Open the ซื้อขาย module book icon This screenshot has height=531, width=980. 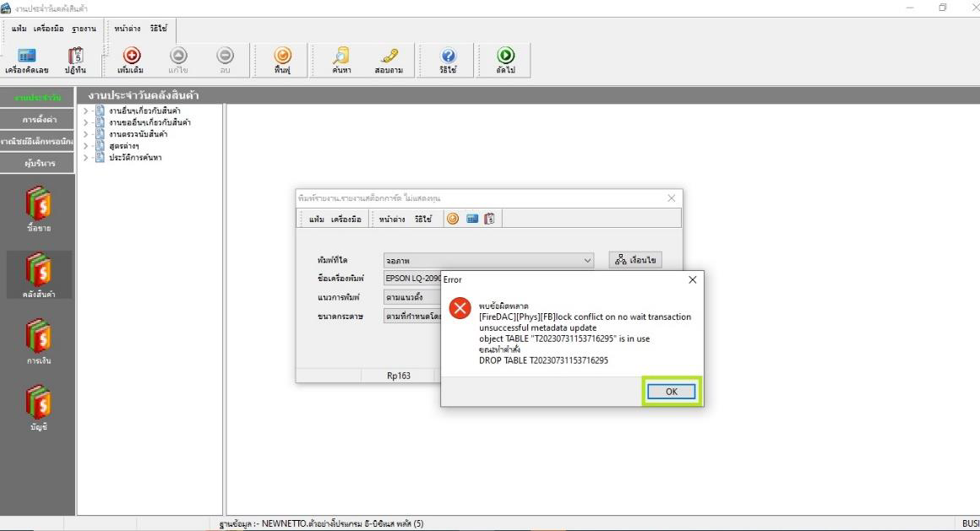click(38, 205)
